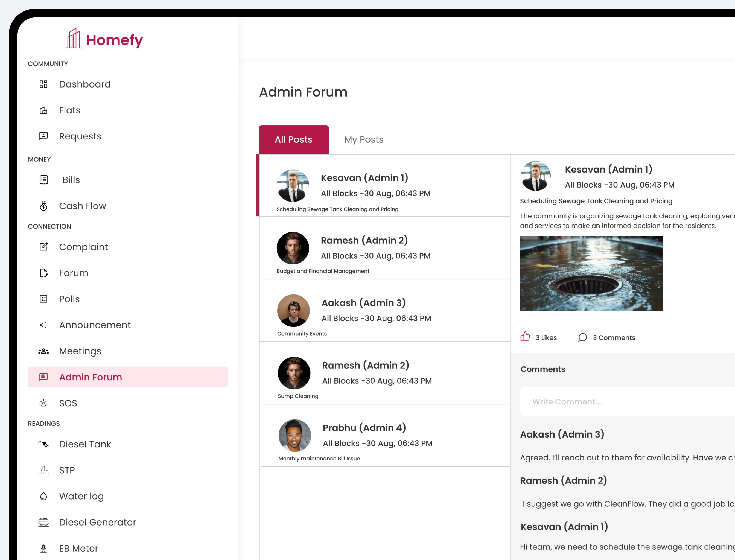The image size is (735, 560).
Task: Click the SOS alarm icon
Action: coord(43,403)
